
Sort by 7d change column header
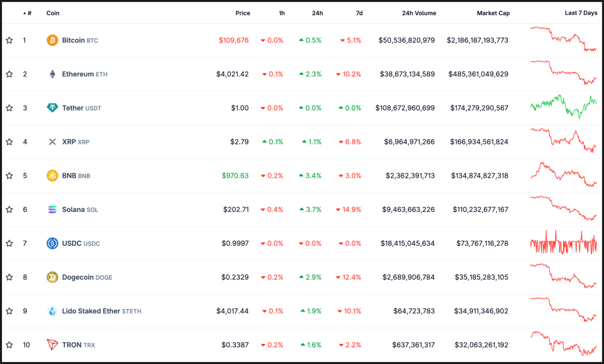tap(360, 13)
